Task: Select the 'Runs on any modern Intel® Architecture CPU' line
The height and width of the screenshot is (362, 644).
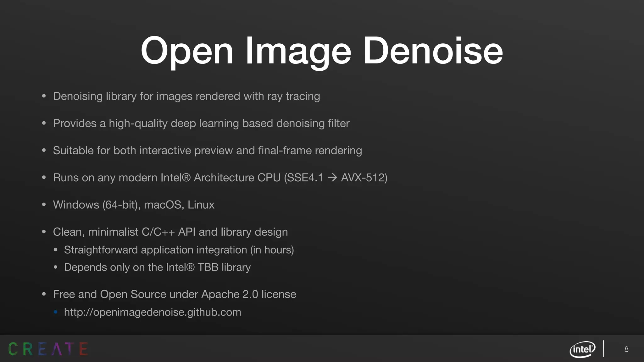Action: tap(220, 178)
